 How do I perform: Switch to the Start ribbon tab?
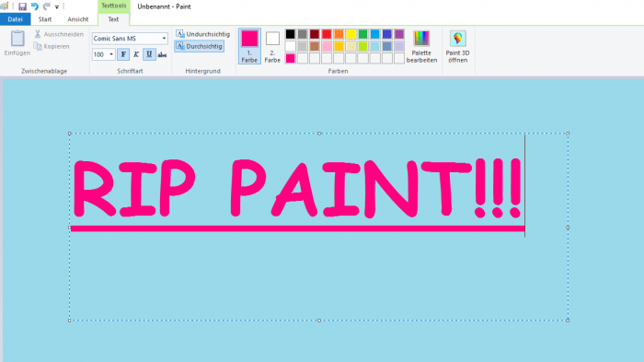tap(45, 19)
